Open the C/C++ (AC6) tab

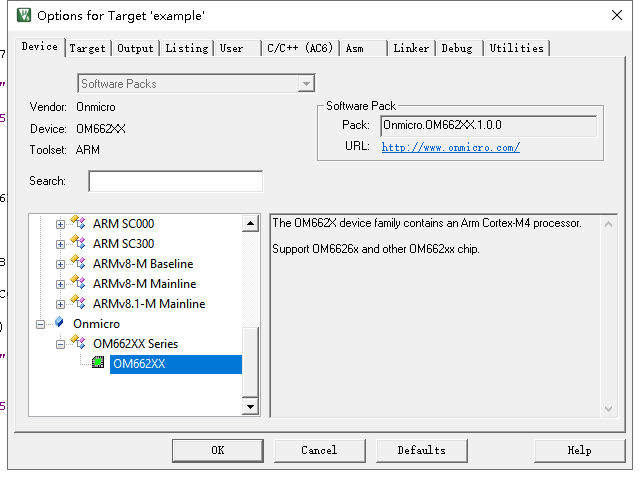click(x=300, y=48)
